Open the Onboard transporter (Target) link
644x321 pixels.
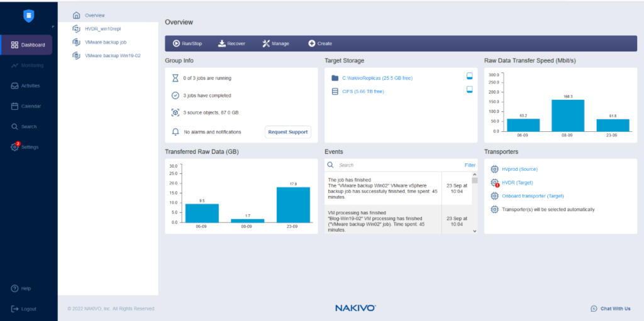[x=533, y=196]
